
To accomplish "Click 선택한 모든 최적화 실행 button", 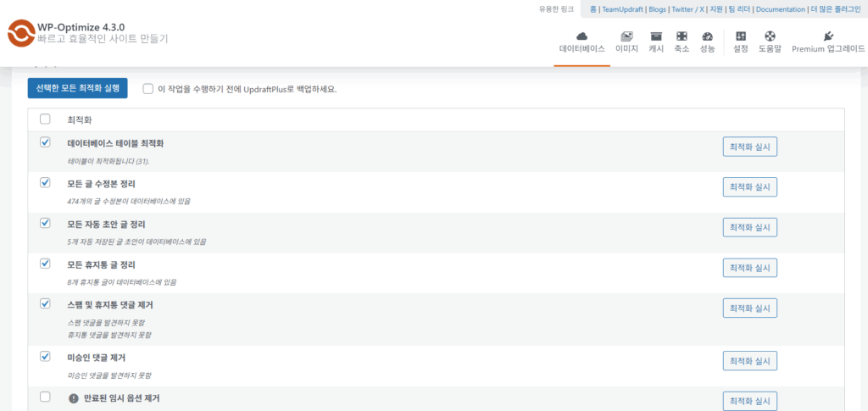I will pos(77,88).
